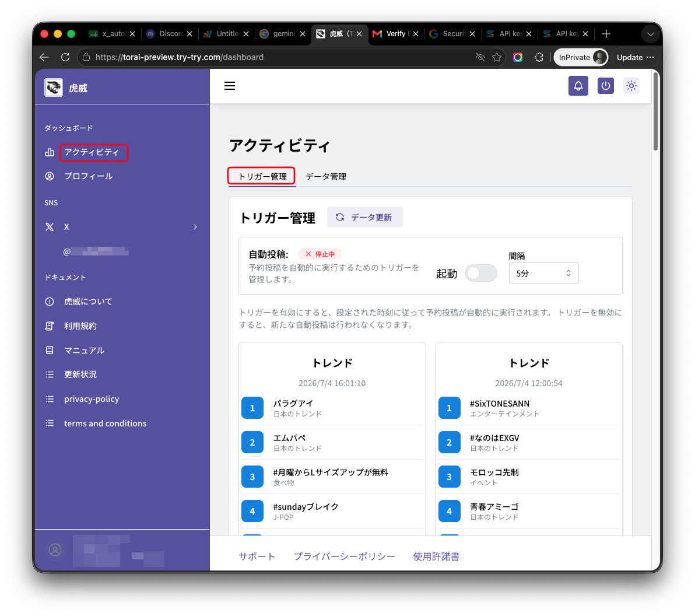This screenshot has width=695, height=616.
Task: Click trend #月曜からLサイズアップが無料
Action: [332, 477]
